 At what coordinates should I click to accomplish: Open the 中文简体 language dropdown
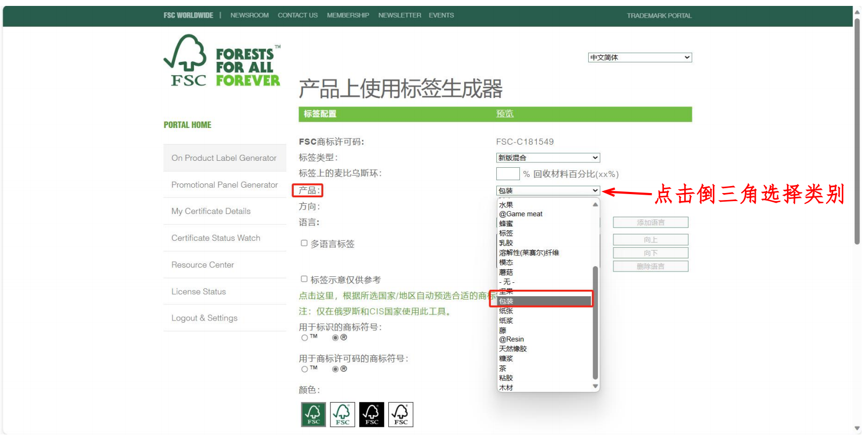tap(640, 58)
